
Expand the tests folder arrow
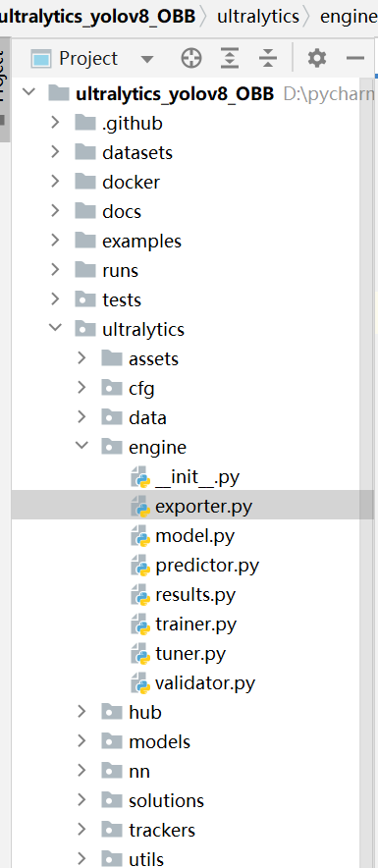coord(55,299)
